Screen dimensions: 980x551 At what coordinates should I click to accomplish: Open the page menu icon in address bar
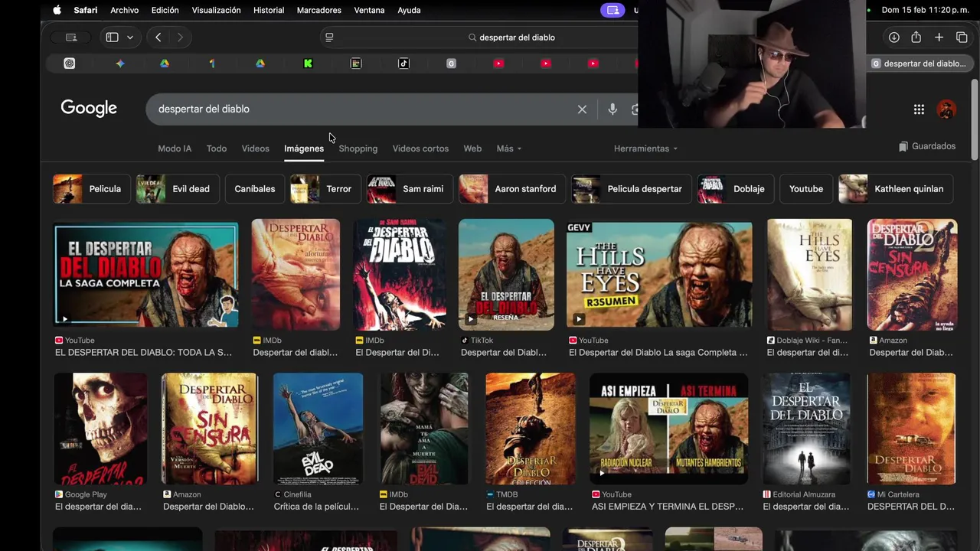(329, 37)
